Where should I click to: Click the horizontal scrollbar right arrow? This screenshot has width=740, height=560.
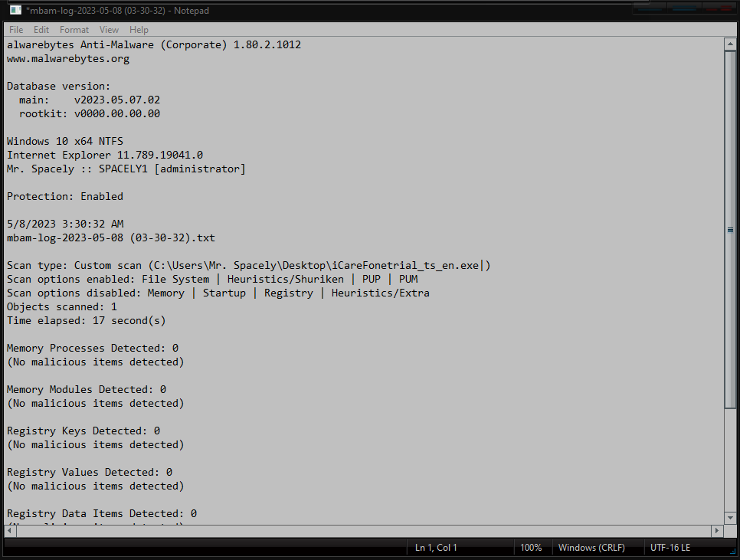717,530
